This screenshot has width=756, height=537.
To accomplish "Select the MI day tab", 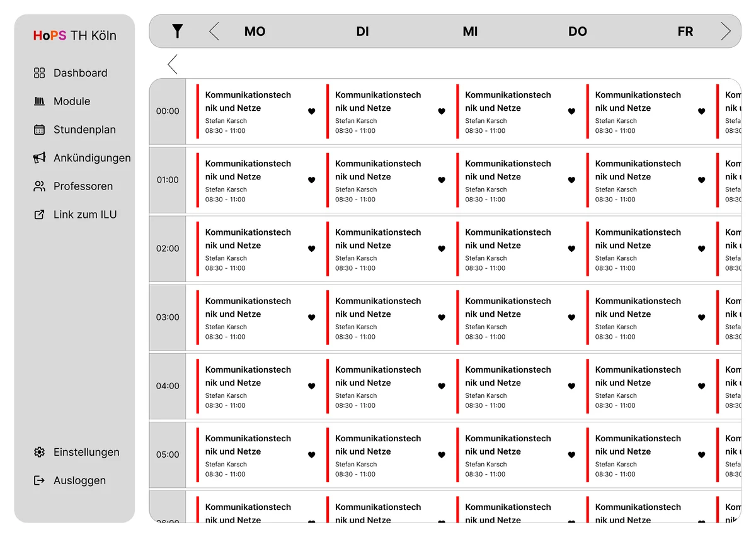I will coord(470,31).
